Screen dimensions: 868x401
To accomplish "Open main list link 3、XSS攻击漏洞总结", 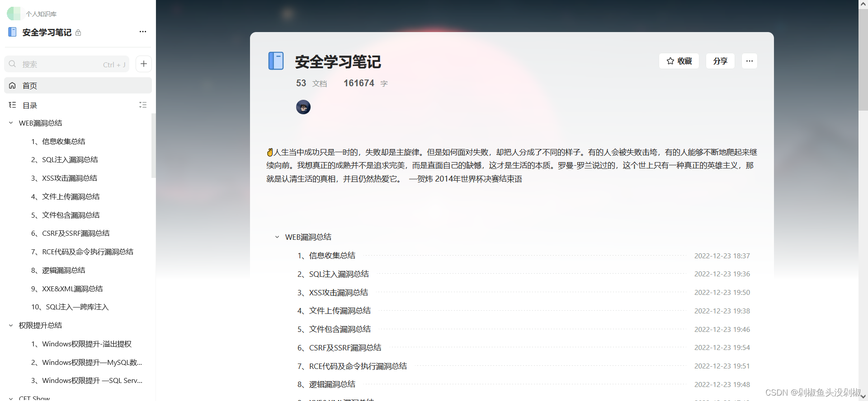I will 333,293.
